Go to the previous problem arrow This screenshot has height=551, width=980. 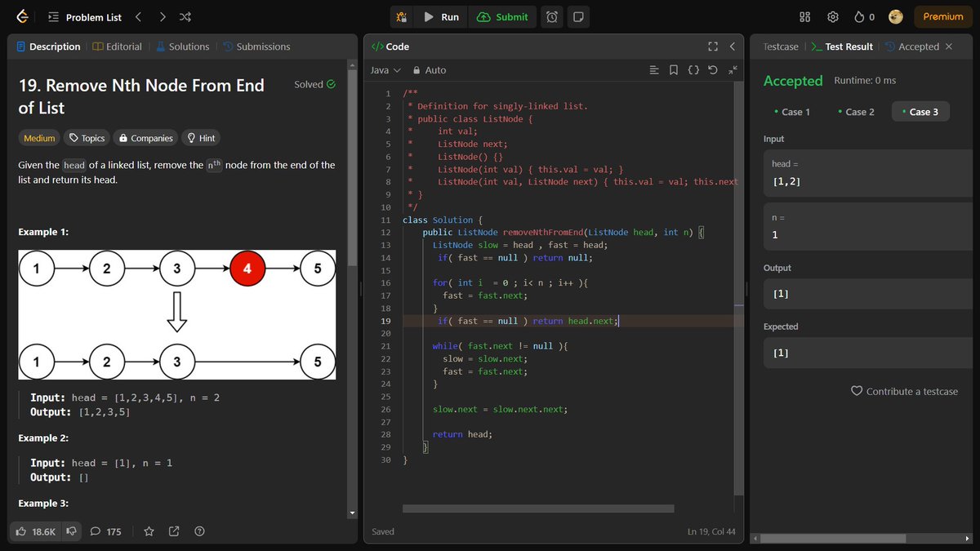point(139,16)
